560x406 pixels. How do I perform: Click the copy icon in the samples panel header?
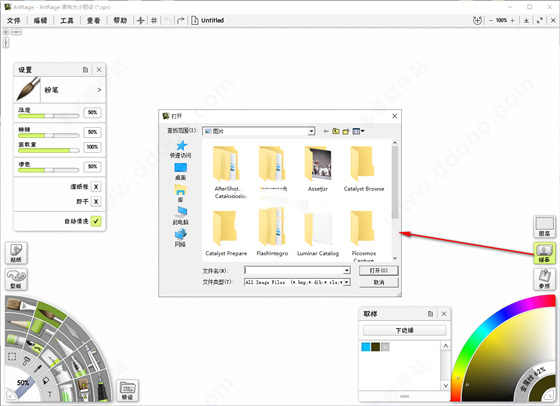[430, 314]
